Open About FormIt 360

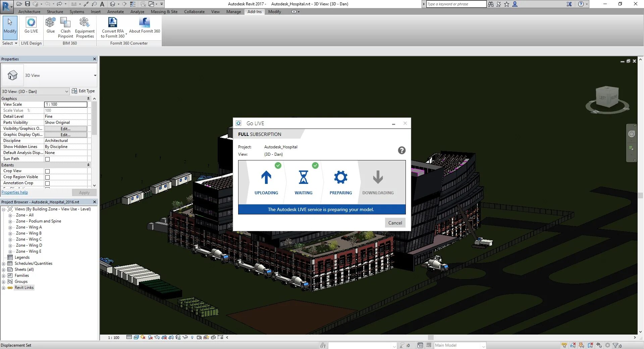(145, 26)
